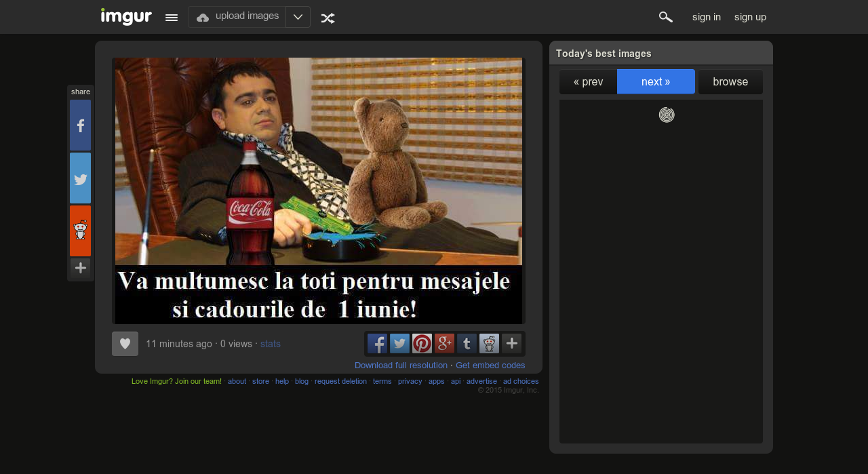This screenshot has width=868, height=474.
Task: Share via Twitter in left sidebar
Action: (80, 178)
